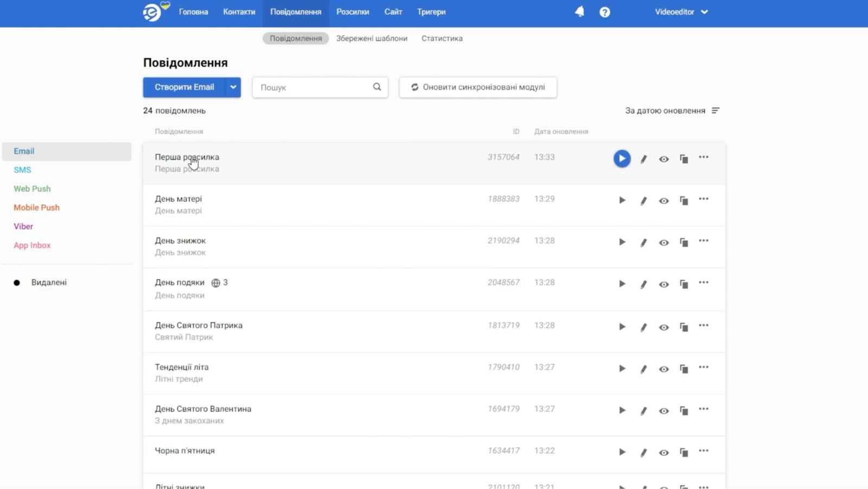This screenshot has width=868, height=489.
Task: Open the 'День Святого Валентина' message title
Action: tap(203, 409)
